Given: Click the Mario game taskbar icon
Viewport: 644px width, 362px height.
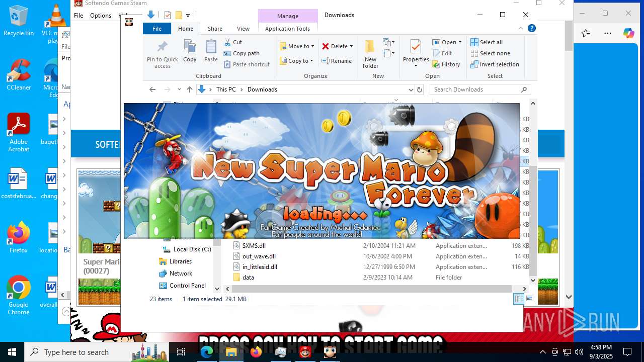Looking at the screenshot, I should pos(305,352).
